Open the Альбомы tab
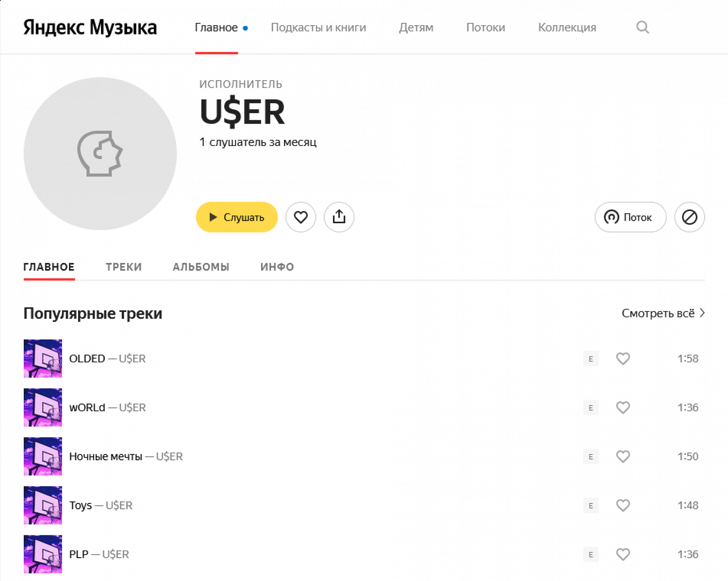Viewport: 728px width, 581px height. click(201, 267)
